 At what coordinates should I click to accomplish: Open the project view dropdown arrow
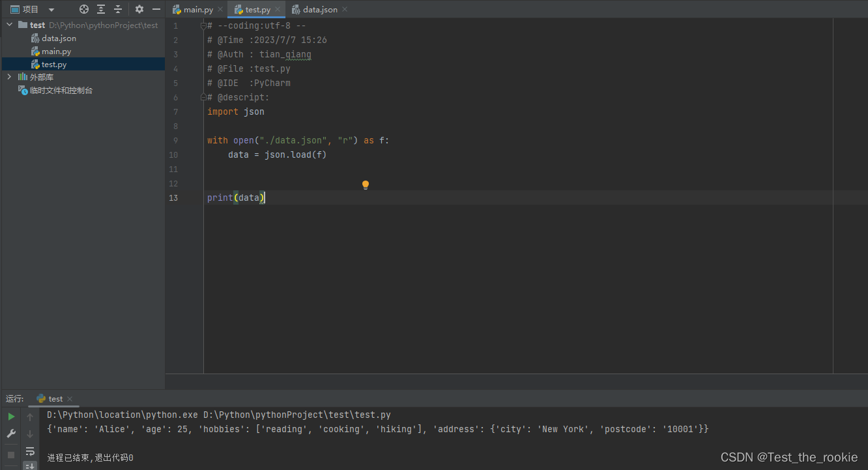coord(51,10)
